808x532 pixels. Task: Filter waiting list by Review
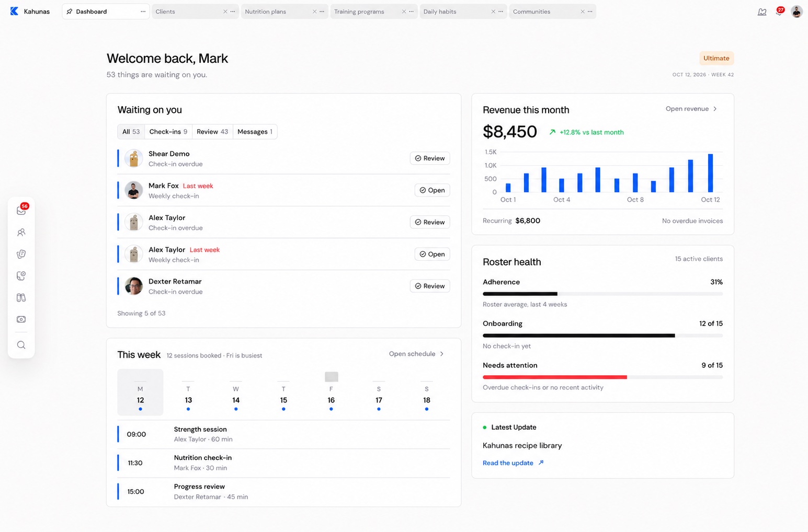pos(212,132)
